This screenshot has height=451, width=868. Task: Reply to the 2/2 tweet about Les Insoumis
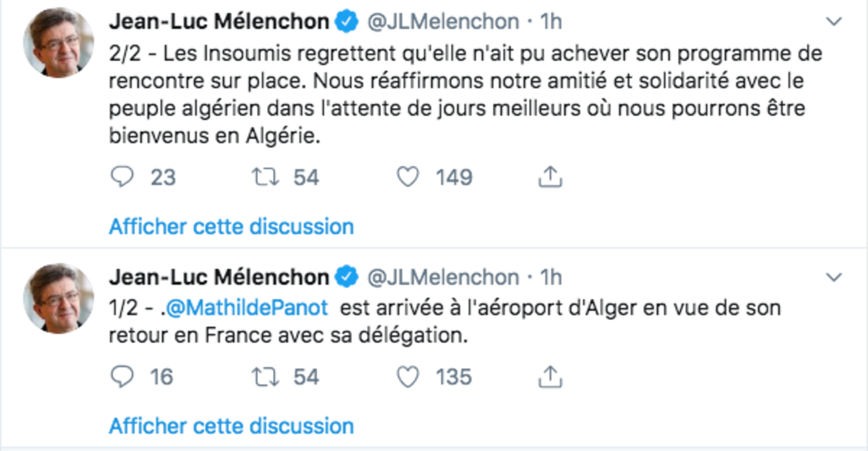tap(122, 177)
